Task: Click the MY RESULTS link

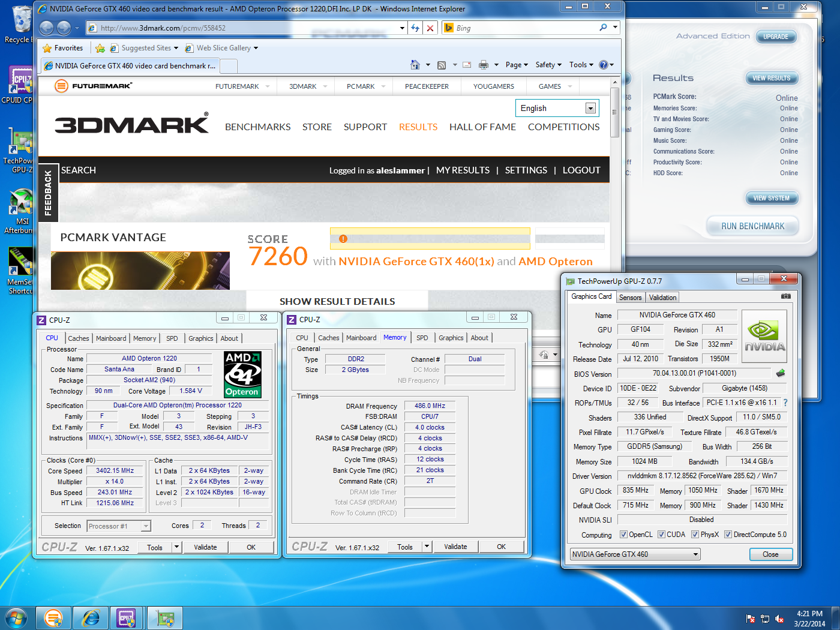Action: [x=463, y=170]
